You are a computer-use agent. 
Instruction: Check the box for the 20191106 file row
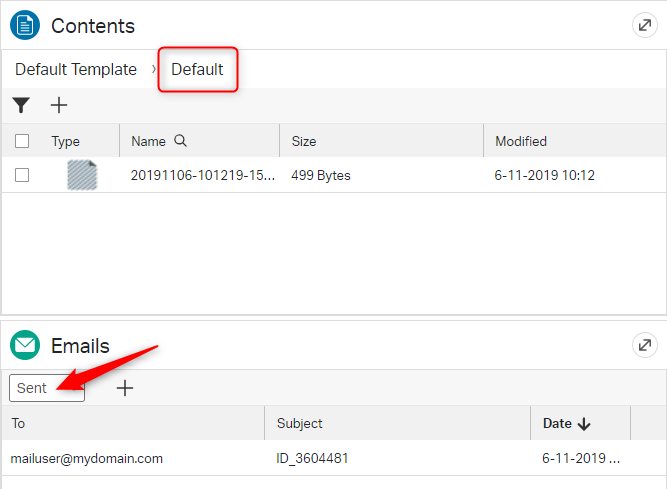(x=22, y=175)
